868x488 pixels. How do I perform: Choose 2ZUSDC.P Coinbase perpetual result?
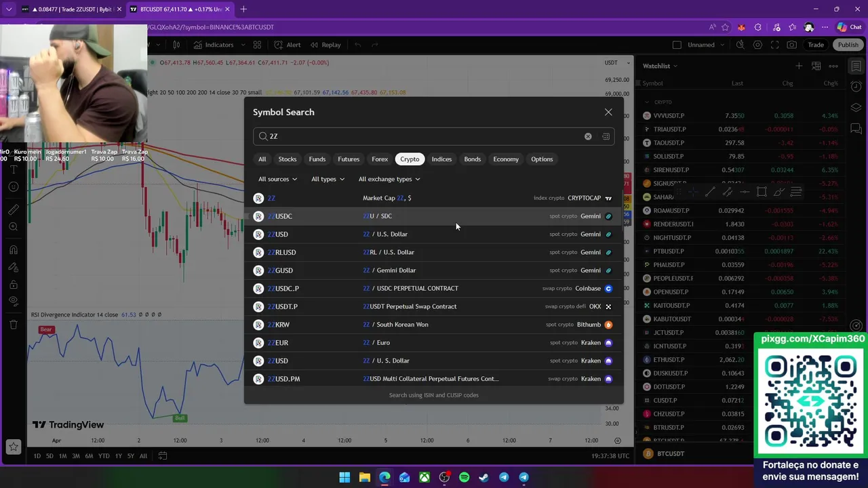(x=433, y=288)
